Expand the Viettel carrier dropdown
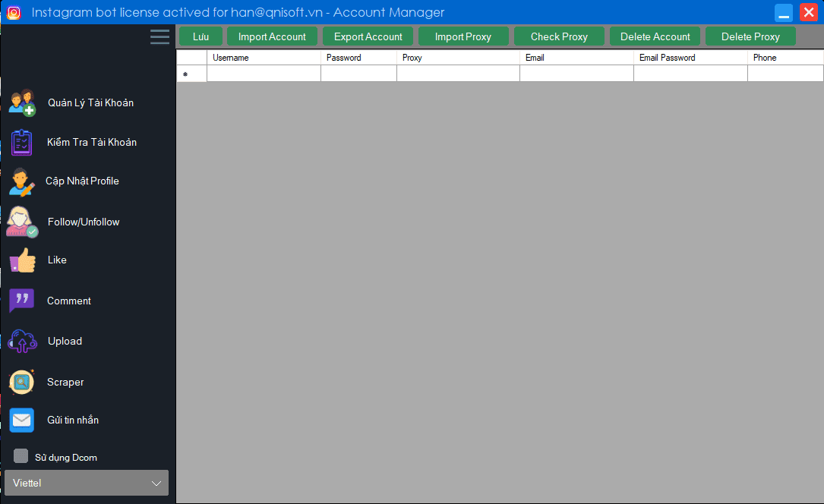The height and width of the screenshot is (504, 824). [x=87, y=483]
